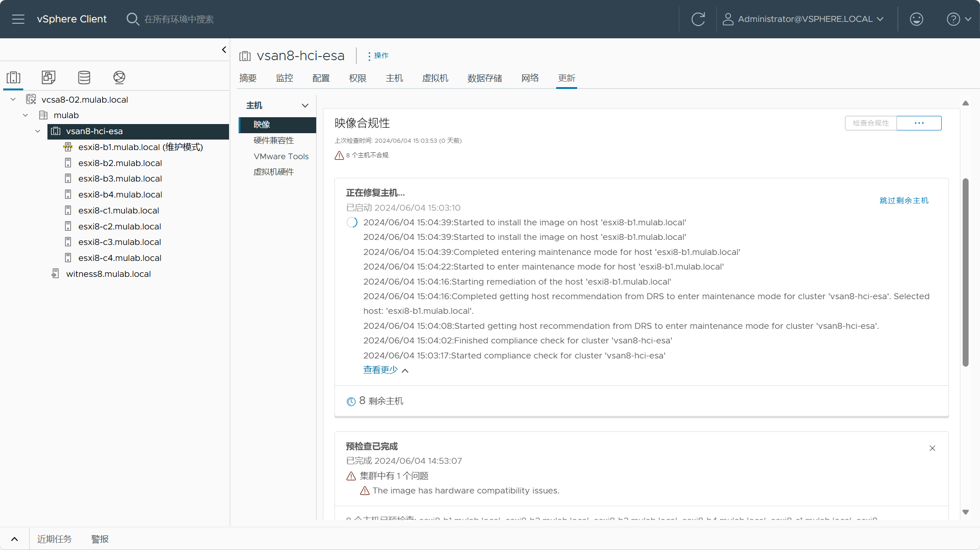Collapse the vsan8-hci-esa cluster node
This screenshot has width=980, height=550.
click(x=38, y=131)
